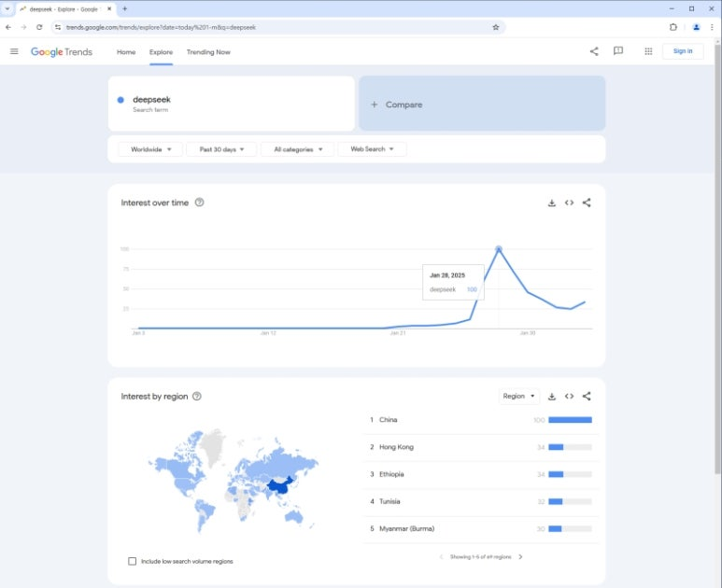
Task: Click the Hong Kong interest bar
Action: click(570, 447)
